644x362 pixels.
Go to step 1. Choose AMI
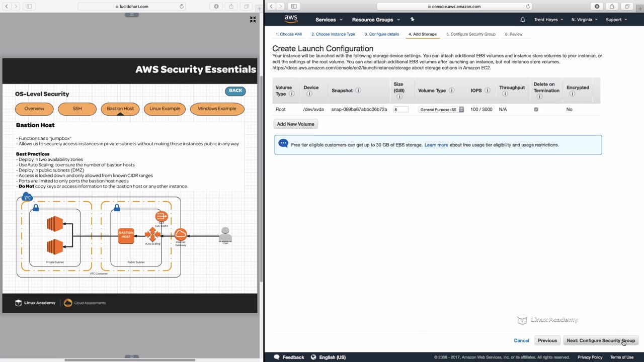[289, 34]
